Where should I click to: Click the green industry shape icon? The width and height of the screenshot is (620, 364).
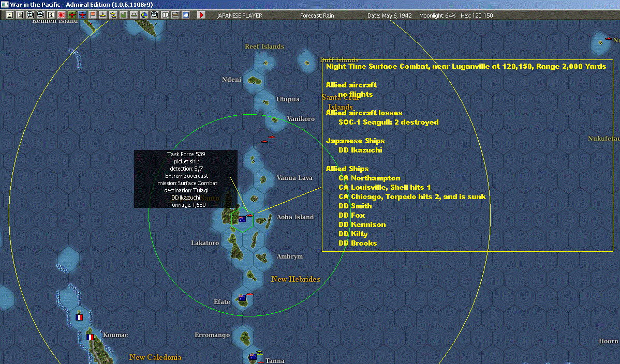[x=123, y=15]
